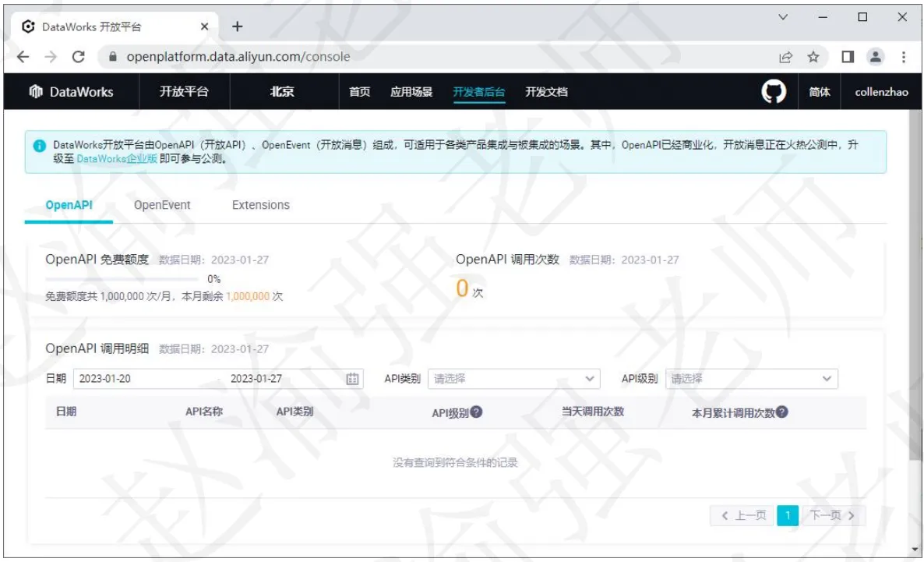Open the GitHub icon link
Image resolution: width=924 pixels, height=562 pixels.
coord(773,91)
